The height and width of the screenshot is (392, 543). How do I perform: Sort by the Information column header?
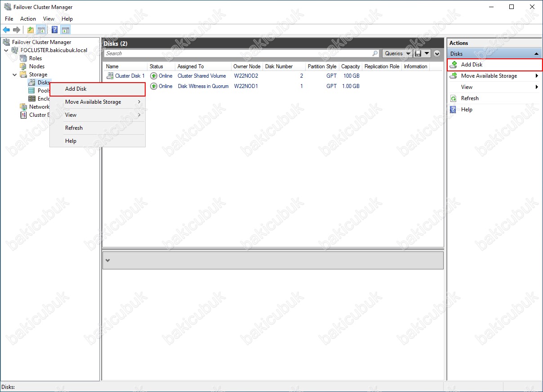click(416, 66)
